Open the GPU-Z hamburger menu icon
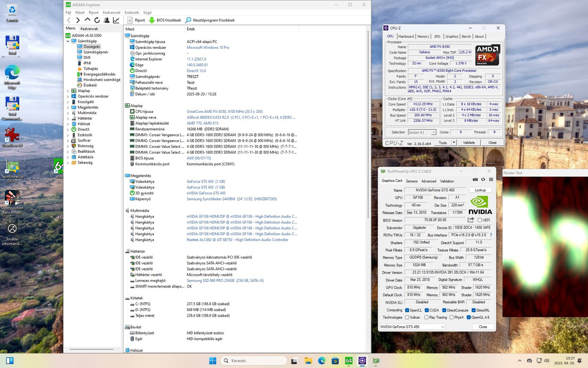Viewport: 588px width, 368px height. pos(491,180)
